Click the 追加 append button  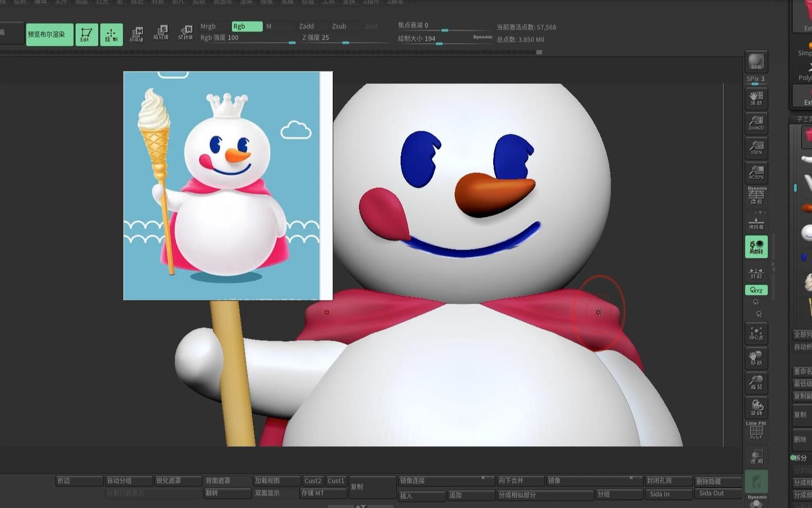pyautogui.click(x=471, y=495)
